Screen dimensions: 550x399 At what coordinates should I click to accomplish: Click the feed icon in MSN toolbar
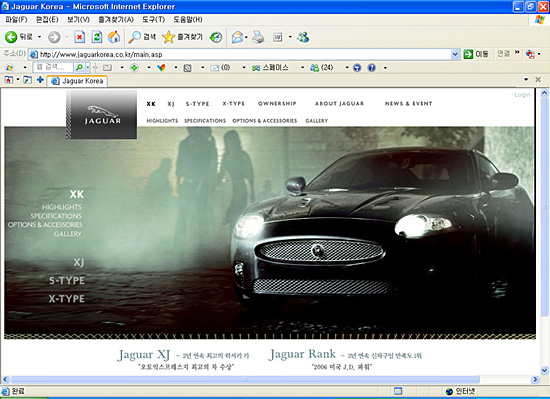[188, 68]
